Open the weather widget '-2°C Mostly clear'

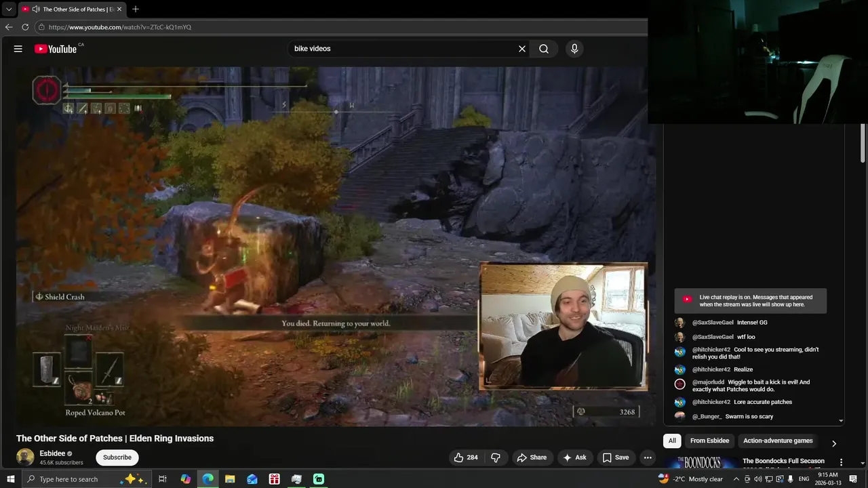[x=690, y=479]
